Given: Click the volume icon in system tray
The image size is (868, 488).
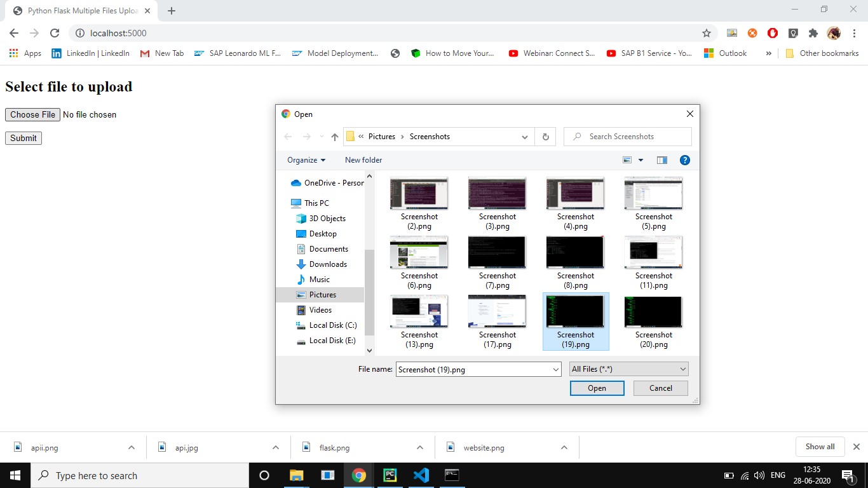Looking at the screenshot, I should pyautogui.click(x=759, y=475).
